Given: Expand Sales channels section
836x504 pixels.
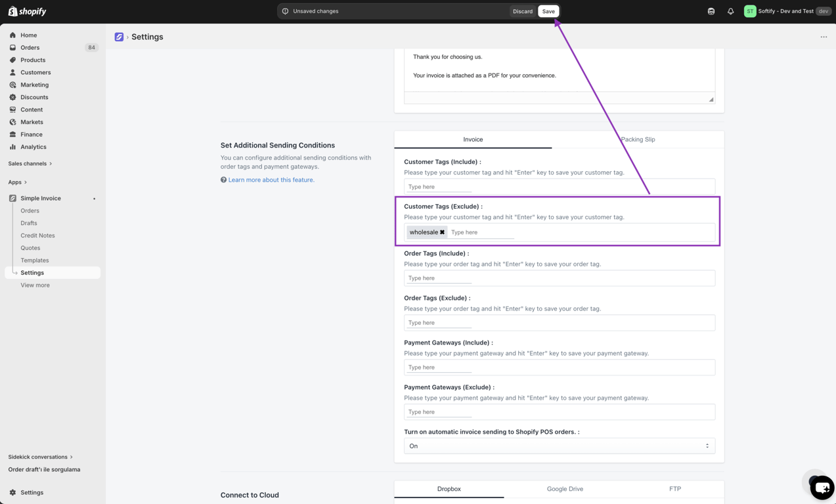Looking at the screenshot, I should [30, 163].
